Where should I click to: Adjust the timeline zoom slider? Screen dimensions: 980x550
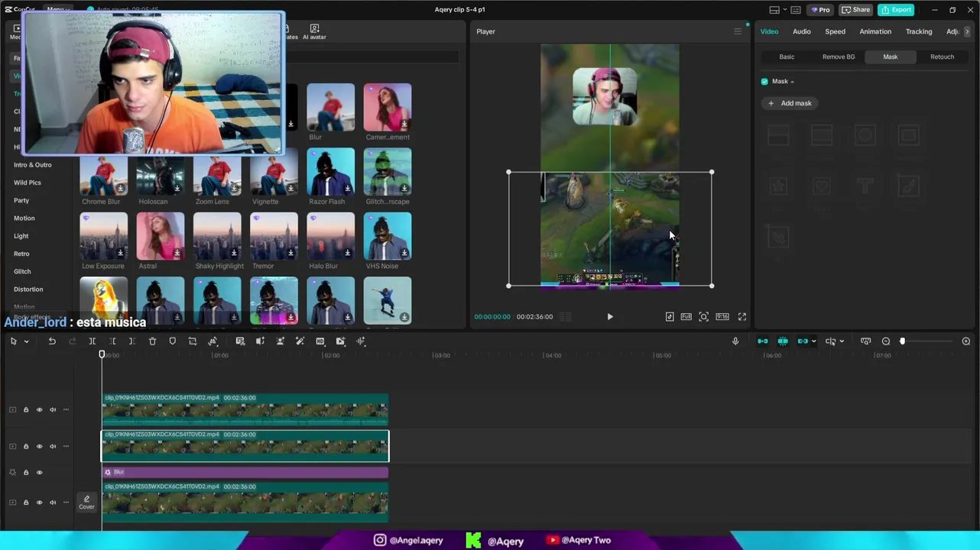tap(902, 341)
